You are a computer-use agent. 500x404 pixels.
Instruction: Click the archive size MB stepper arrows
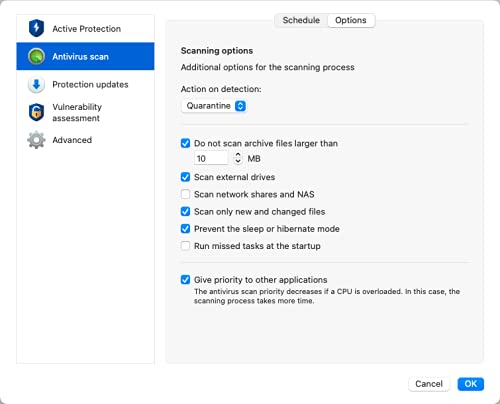click(238, 158)
